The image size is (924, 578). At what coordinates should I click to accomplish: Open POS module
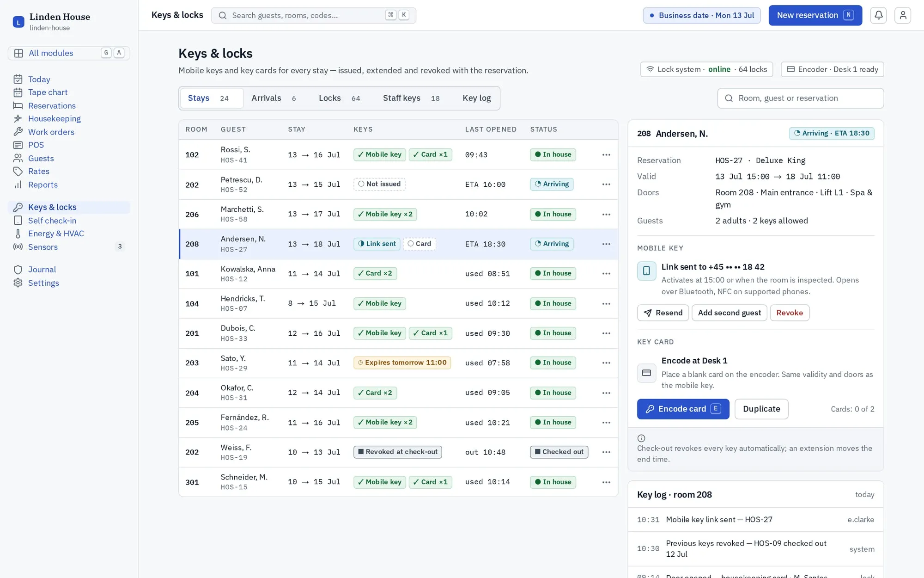click(69, 145)
